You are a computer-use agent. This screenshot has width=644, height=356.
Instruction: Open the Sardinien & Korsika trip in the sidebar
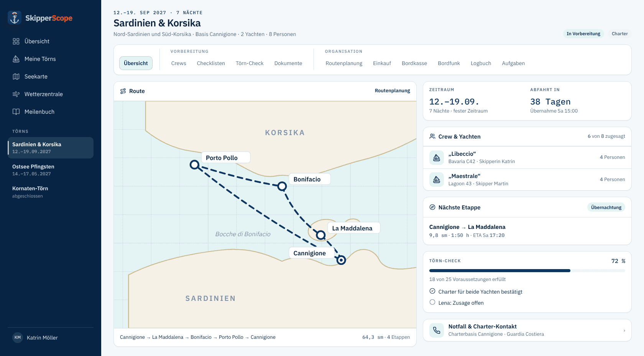(x=51, y=148)
